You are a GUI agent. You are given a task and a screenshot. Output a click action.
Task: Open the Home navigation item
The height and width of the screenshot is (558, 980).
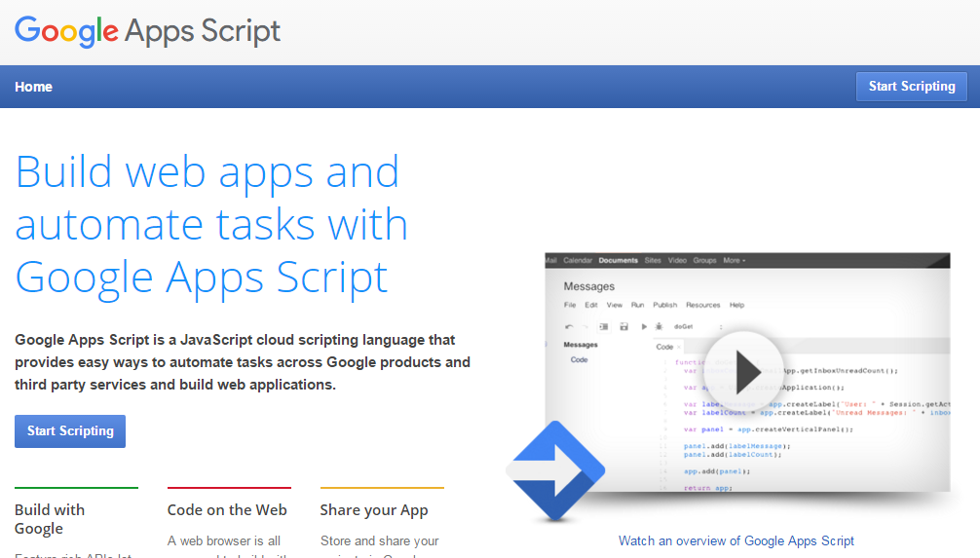(x=34, y=87)
